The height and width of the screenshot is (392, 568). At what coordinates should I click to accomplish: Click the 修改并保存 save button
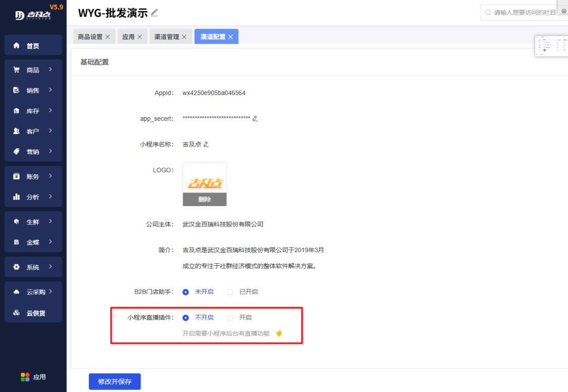point(115,381)
